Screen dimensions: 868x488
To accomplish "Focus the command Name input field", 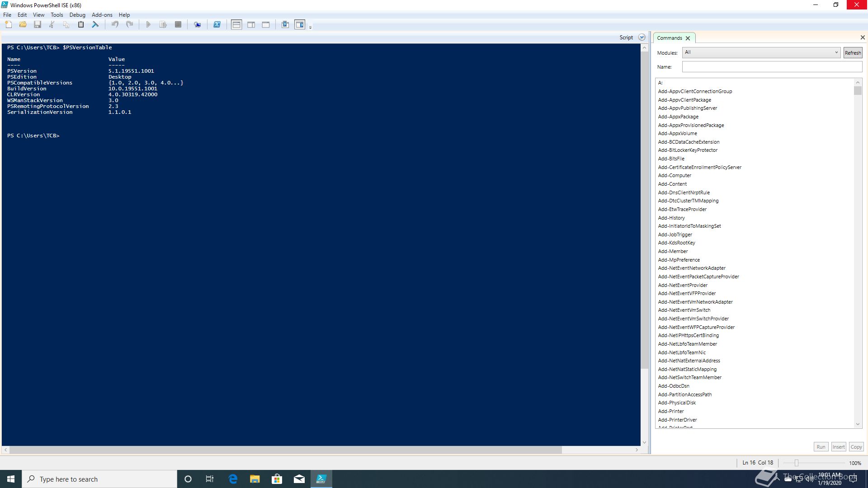I will click(772, 67).
